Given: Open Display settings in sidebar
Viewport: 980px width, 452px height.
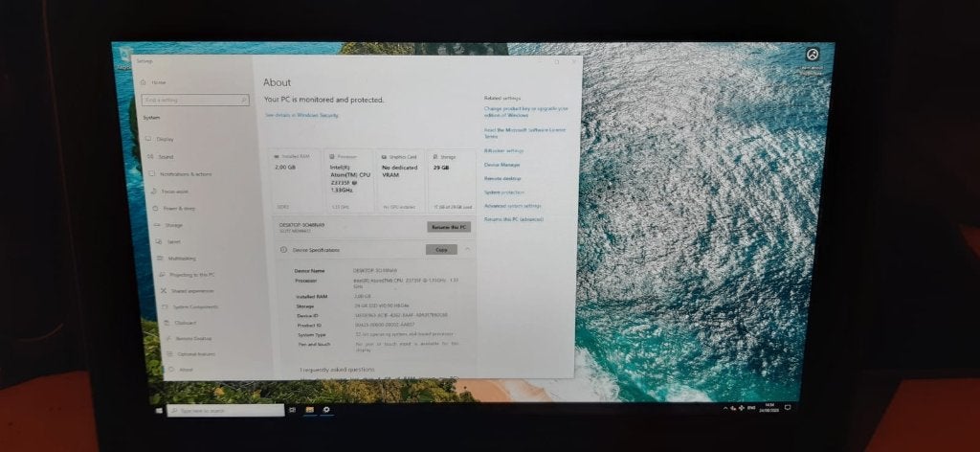Looking at the screenshot, I should click(161, 139).
